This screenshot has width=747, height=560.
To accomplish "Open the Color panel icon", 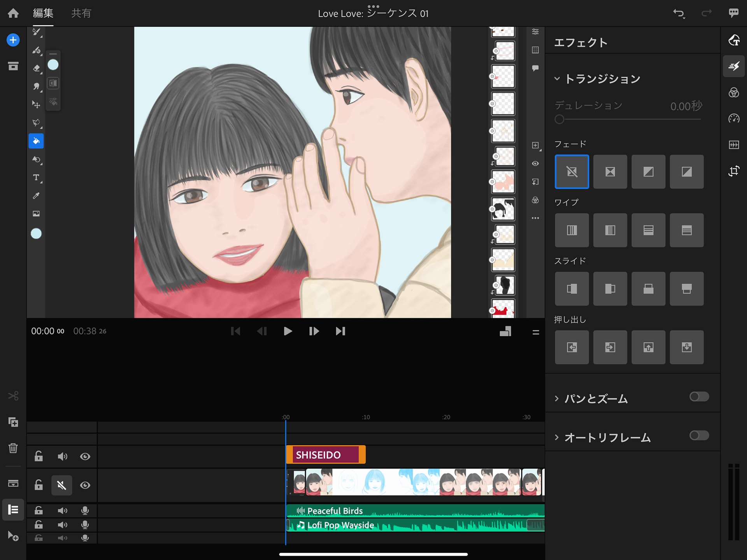I will coord(734,93).
